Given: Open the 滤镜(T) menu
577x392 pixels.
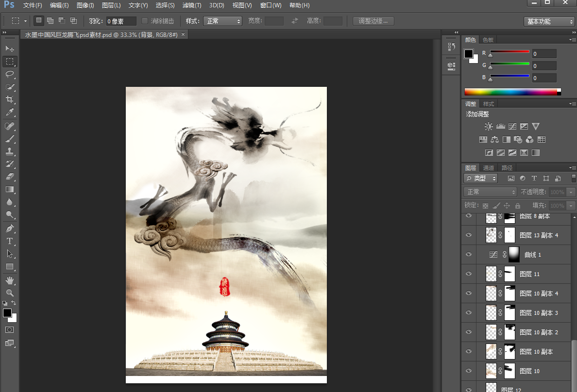Looking at the screenshot, I should tap(192, 5).
